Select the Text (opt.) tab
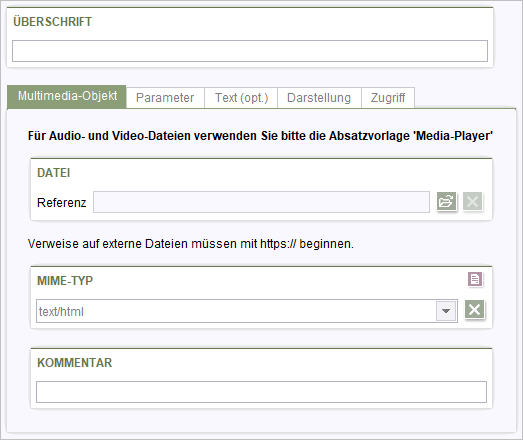The width and height of the screenshot is (523, 440). click(x=241, y=98)
